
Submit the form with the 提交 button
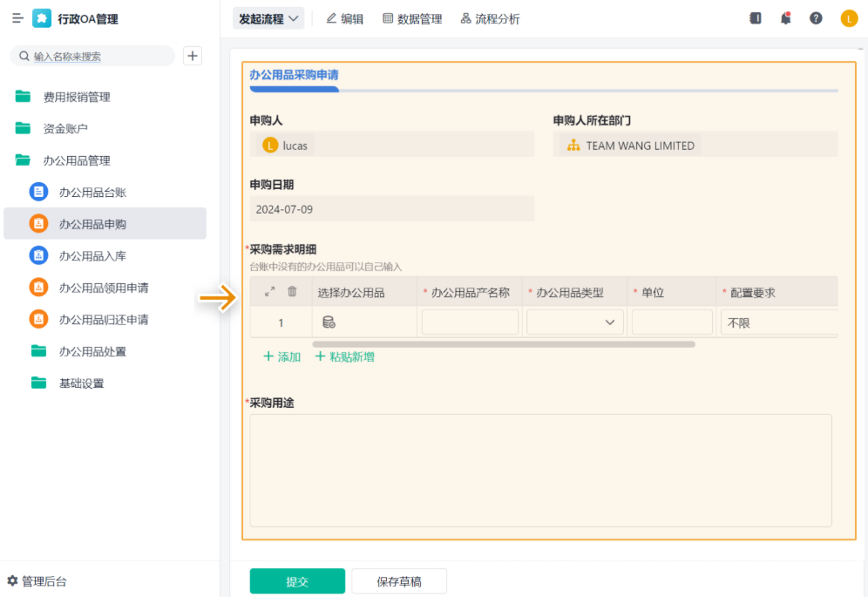tap(297, 580)
